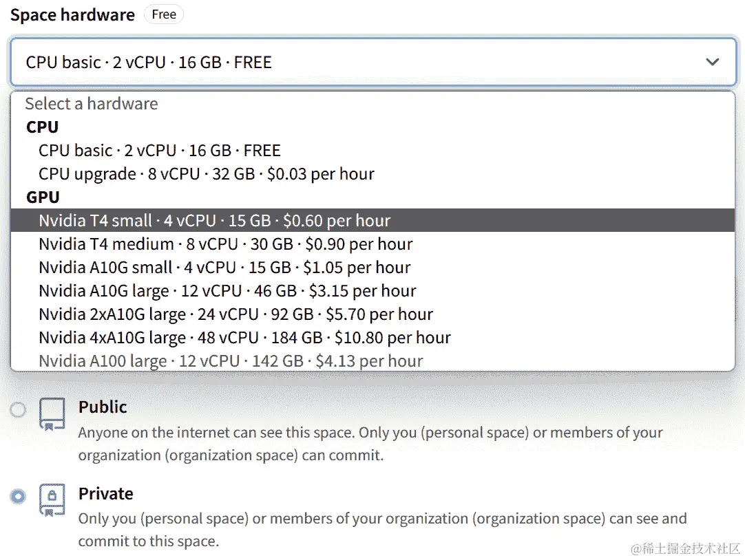Image resolution: width=745 pixels, height=560 pixels.
Task: Click the GPU group header
Action: tap(42, 197)
